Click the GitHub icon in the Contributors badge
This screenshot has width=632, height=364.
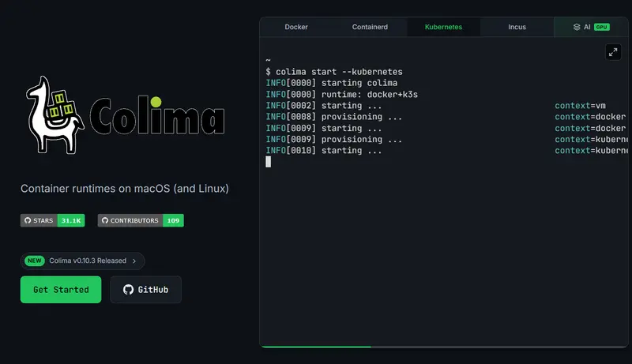pos(105,220)
